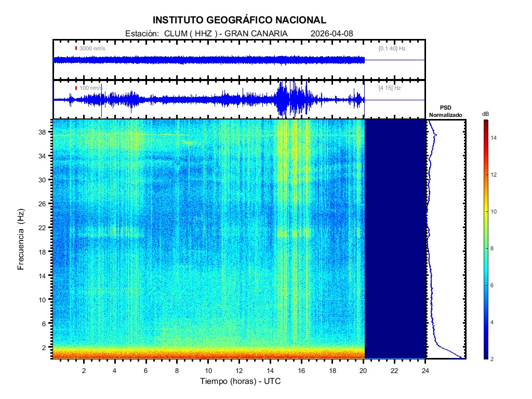
Task: Click the INSTITUTO GEOGRÁFICO NACIONAL title
Action: point(239,20)
